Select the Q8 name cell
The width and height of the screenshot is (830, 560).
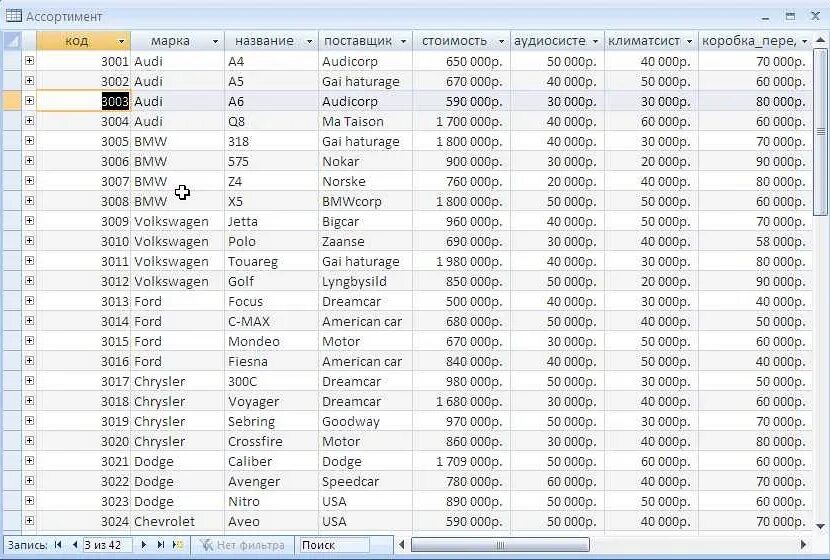pyautogui.click(x=272, y=121)
